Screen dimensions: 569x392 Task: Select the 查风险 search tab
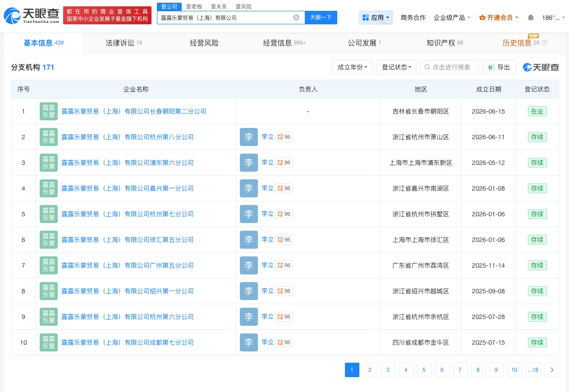(x=244, y=6)
